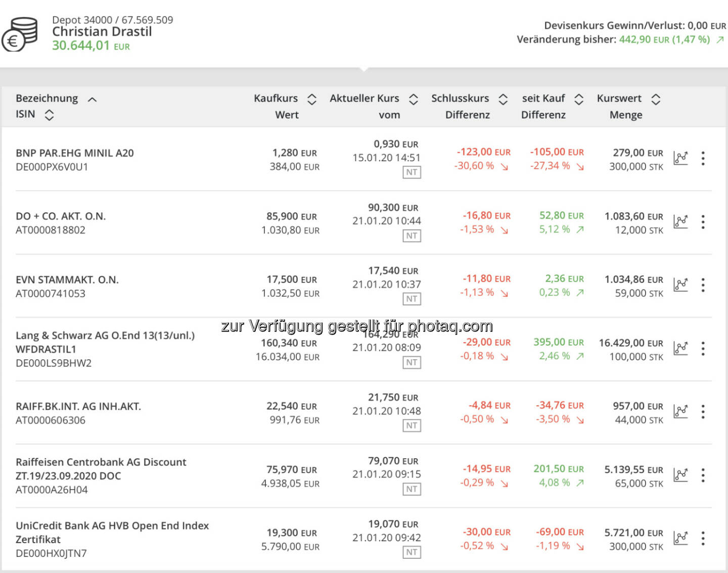Click the Bezeichnung column header
Viewport: 728px width, 573px height.
click(x=47, y=99)
